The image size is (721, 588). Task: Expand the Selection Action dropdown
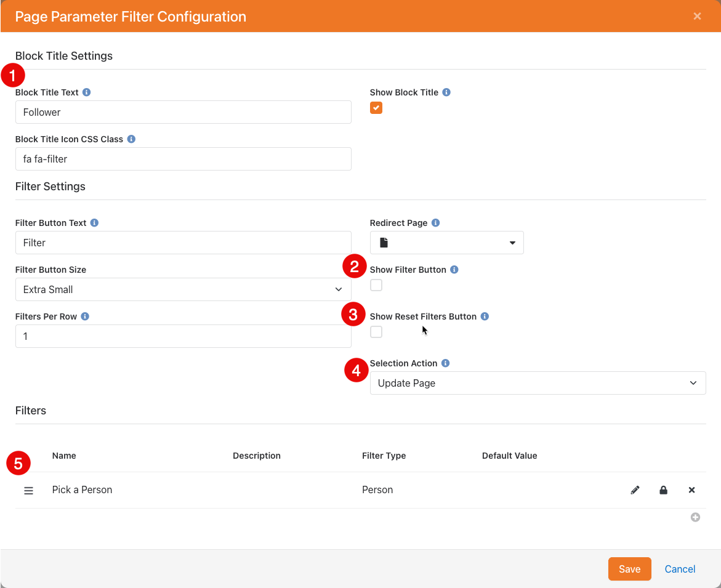tap(537, 383)
